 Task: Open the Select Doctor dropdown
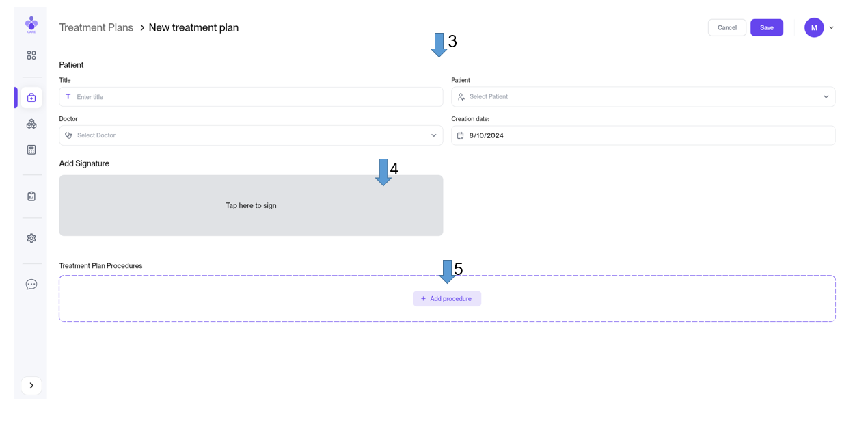pos(251,135)
